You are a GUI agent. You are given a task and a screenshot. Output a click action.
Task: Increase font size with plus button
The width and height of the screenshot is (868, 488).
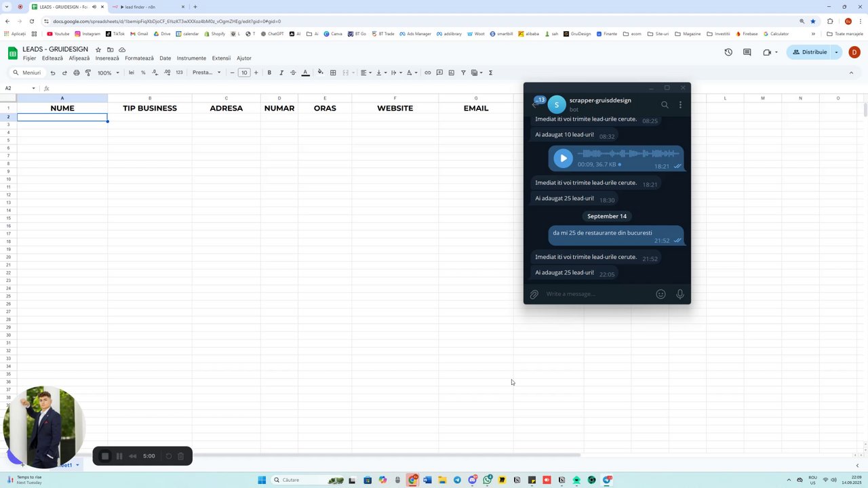pos(256,73)
